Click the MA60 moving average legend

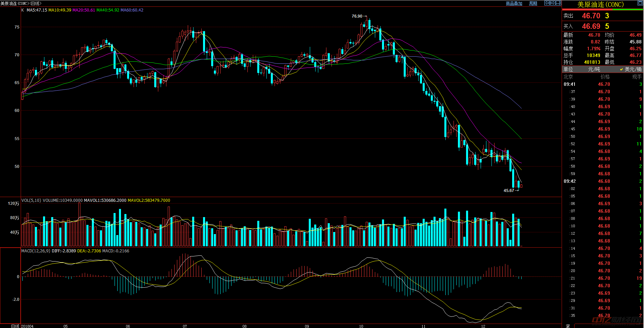pyautogui.click(x=132, y=10)
